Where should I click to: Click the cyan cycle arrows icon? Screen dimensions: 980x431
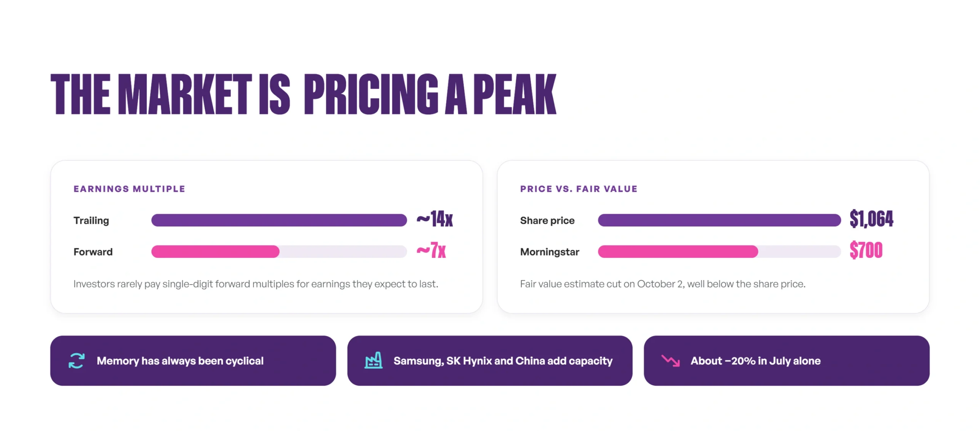pyautogui.click(x=77, y=360)
